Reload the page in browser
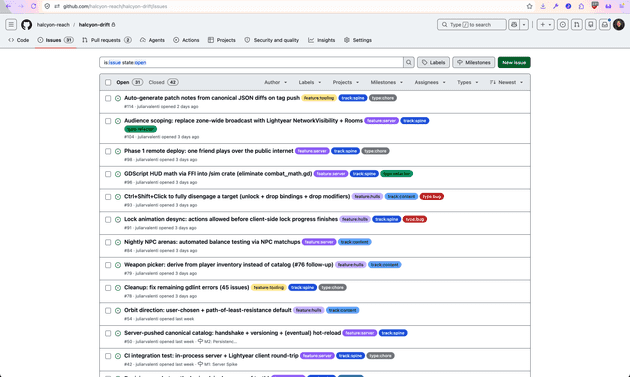The height and width of the screenshot is (377, 630). (x=33, y=6)
